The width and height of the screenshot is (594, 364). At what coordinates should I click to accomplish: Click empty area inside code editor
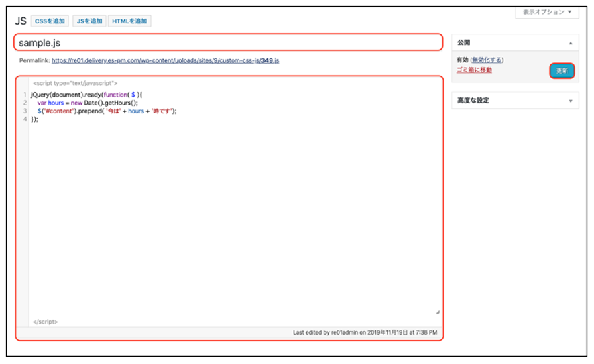235,215
